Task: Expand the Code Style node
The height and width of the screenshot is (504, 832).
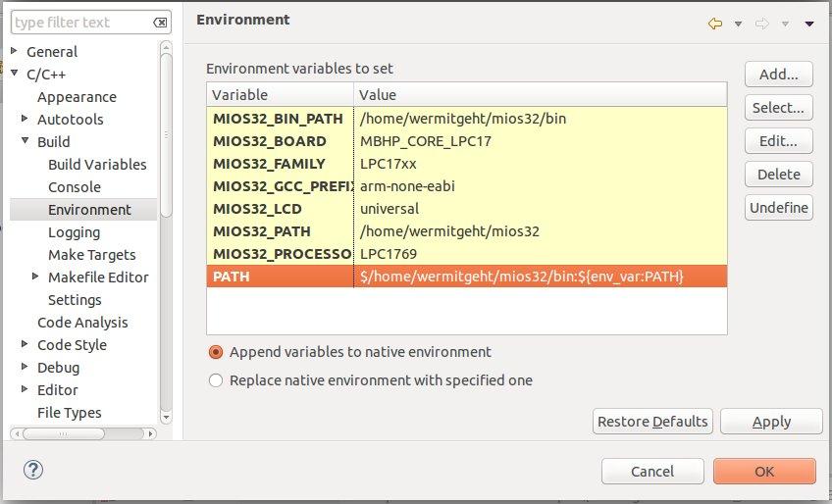Action: [x=25, y=344]
